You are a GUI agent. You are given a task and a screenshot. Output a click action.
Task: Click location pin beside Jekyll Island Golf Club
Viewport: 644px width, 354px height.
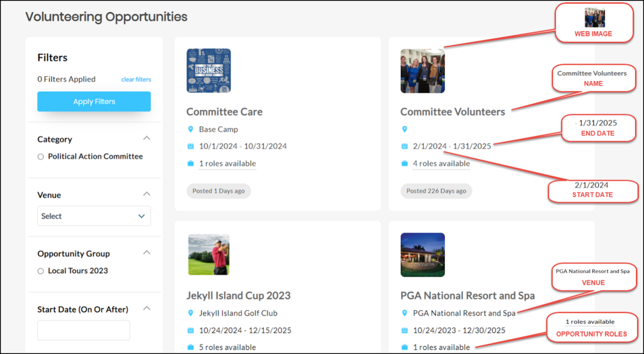coord(191,314)
